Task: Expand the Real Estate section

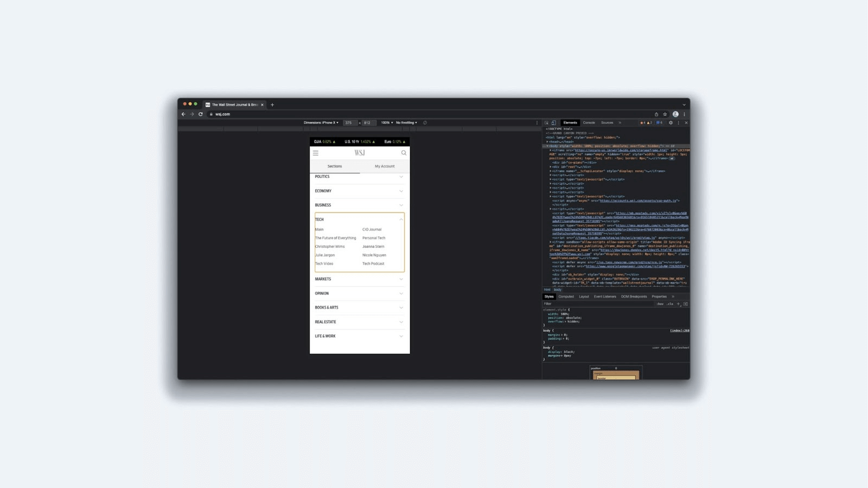Action: pyautogui.click(x=359, y=322)
